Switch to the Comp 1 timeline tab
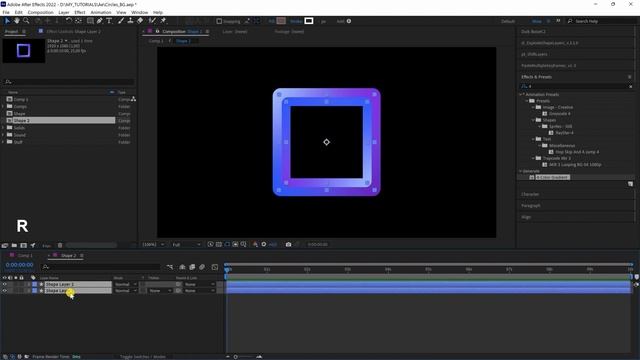Screen dimensions: 640x360 pos(25,256)
